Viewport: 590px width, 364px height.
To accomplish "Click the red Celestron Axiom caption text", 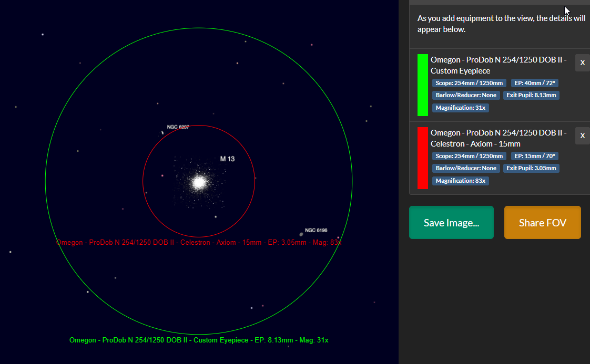I will (199, 243).
